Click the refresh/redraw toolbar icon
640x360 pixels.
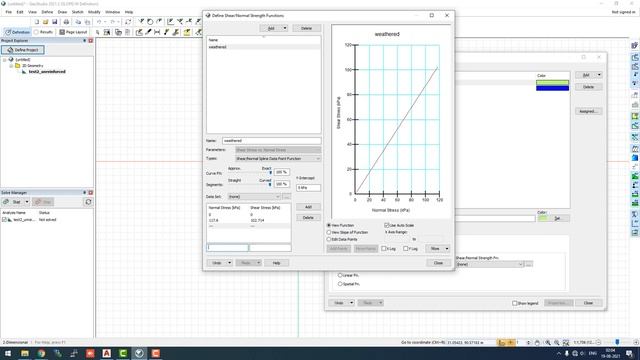point(128,22)
